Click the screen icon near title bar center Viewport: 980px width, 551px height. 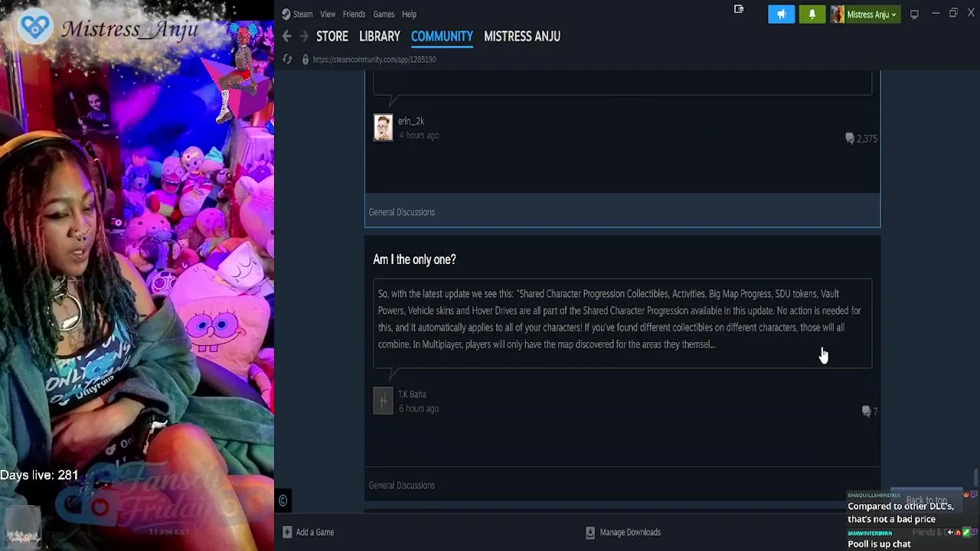click(739, 9)
